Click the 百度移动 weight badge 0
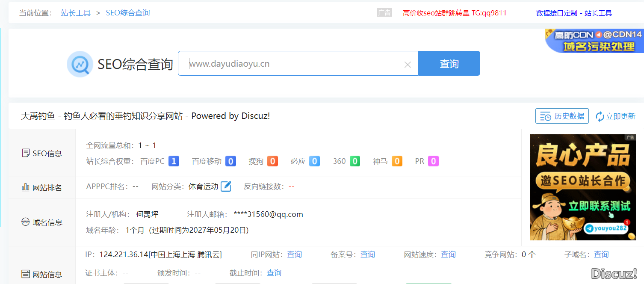Image resolution: width=644 pixels, height=284 pixels. coord(231,161)
